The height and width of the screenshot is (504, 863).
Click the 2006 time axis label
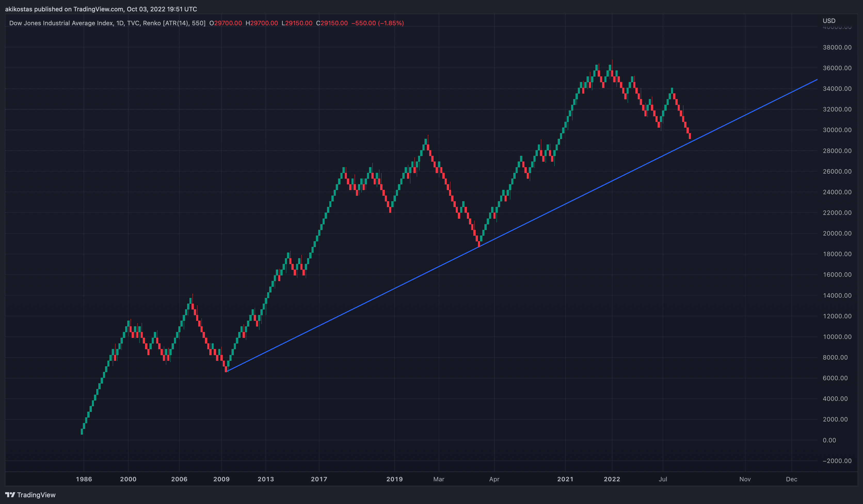click(x=179, y=479)
